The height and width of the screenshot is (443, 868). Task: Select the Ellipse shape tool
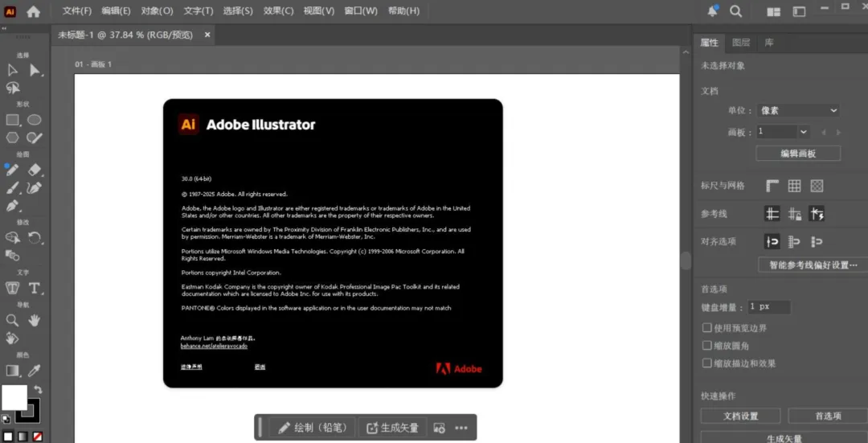pyautogui.click(x=35, y=120)
